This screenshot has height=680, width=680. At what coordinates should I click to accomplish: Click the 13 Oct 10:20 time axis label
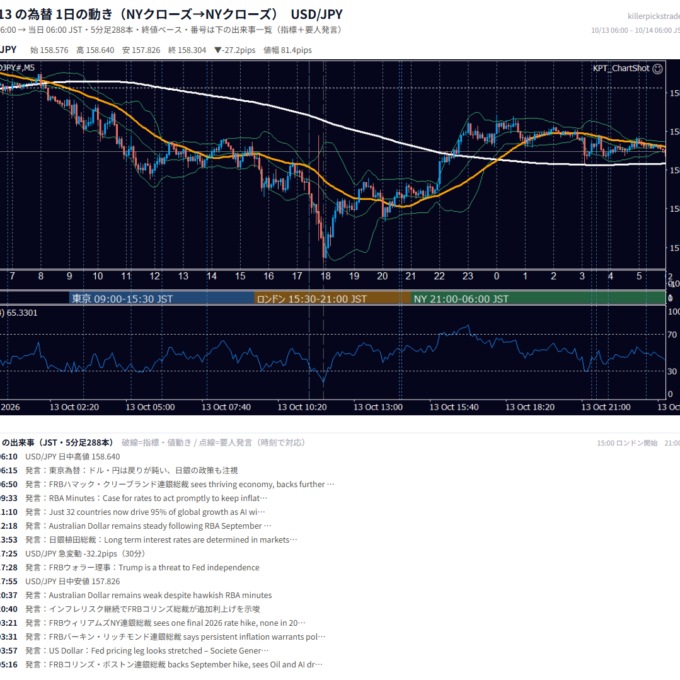(302, 407)
